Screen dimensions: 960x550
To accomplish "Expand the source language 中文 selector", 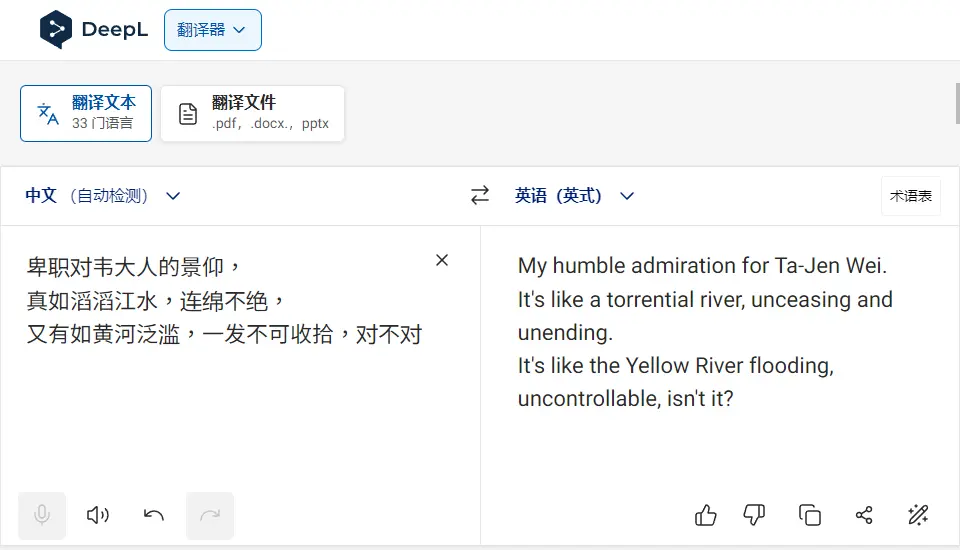I will click(103, 196).
